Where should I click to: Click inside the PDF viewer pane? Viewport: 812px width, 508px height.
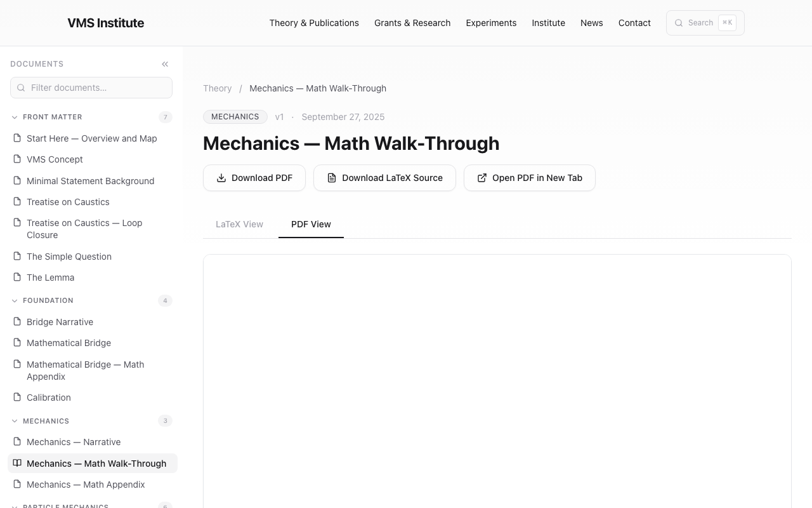tap(497, 381)
